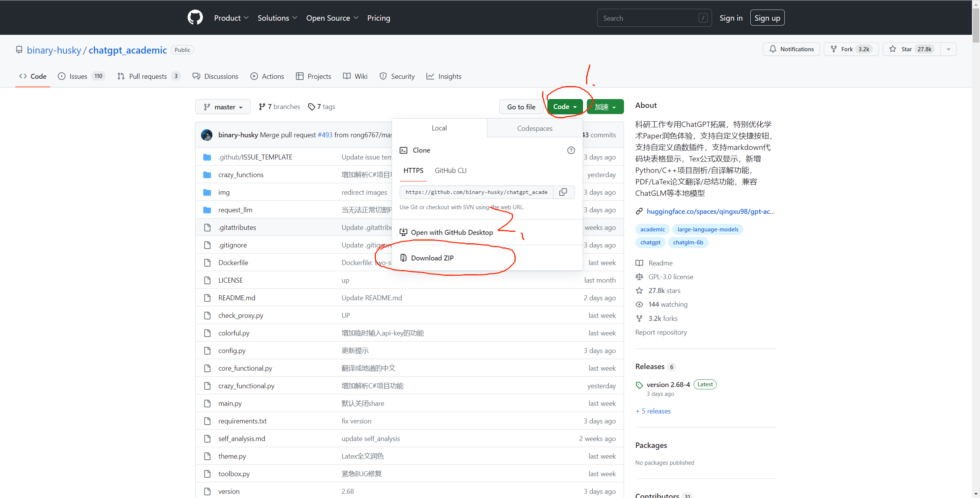980x498 pixels.
Task: Click the + 5 releases link
Action: 653,411
